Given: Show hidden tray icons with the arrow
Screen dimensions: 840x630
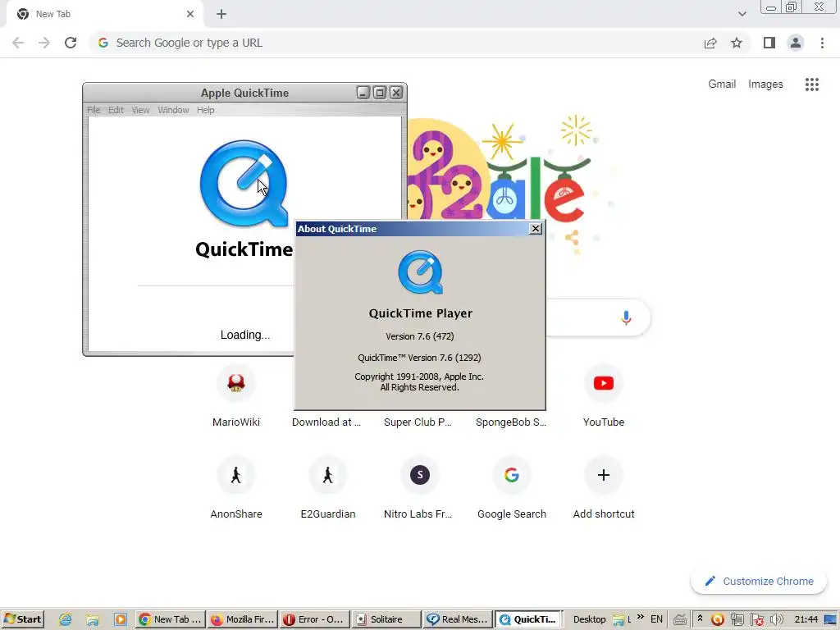Looking at the screenshot, I should click(700, 619).
